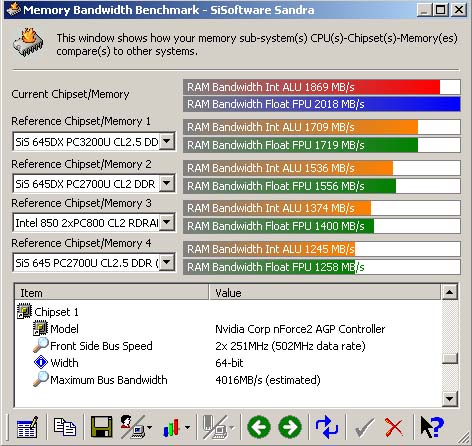Click the grey checkmark OK icon
472x446 pixels.
[x=365, y=427]
